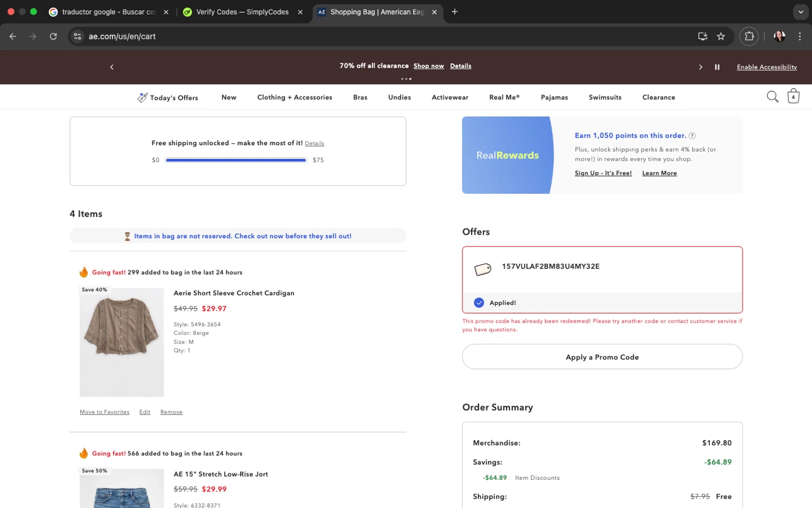Click the hourglass icon in reservation notice
The image size is (812, 508).
click(x=127, y=236)
